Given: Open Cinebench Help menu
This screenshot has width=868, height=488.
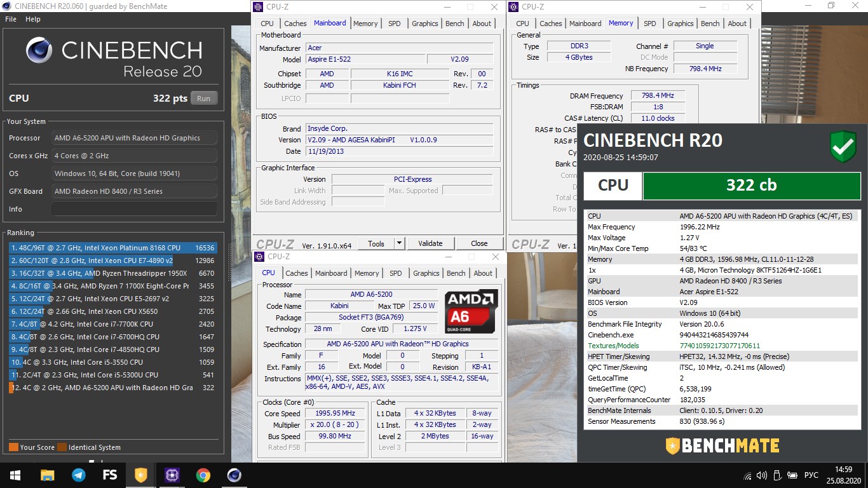Looking at the screenshot, I should coord(32,19).
